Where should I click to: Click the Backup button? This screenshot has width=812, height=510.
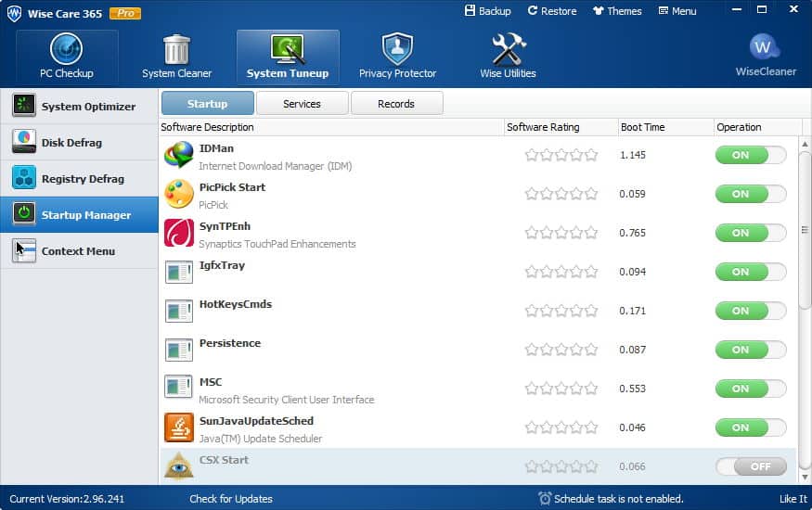click(488, 11)
